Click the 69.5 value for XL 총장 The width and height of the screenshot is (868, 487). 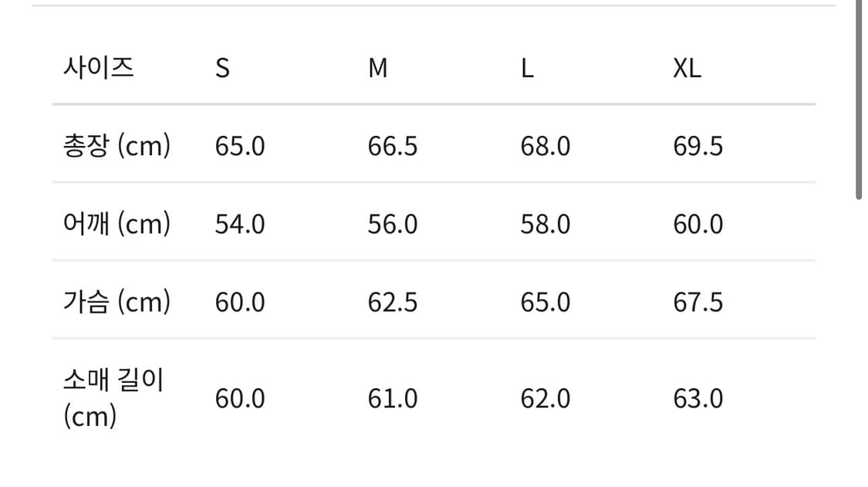click(698, 146)
